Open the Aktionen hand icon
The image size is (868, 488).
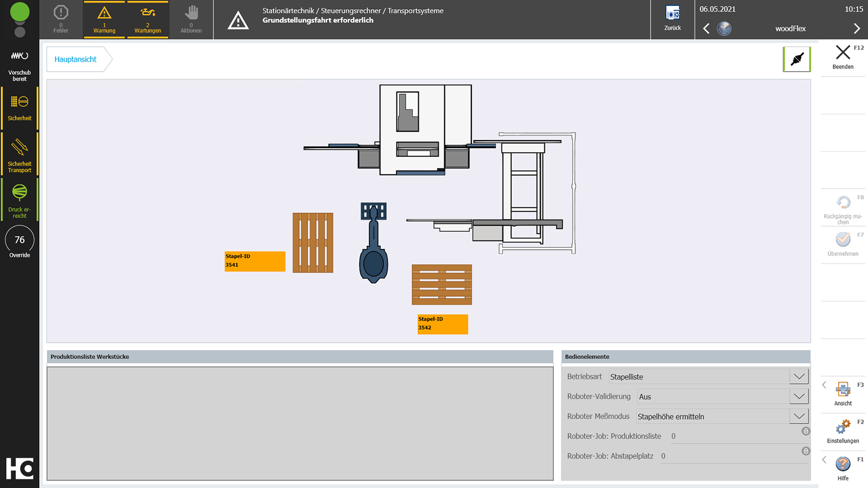tap(191, 20)
